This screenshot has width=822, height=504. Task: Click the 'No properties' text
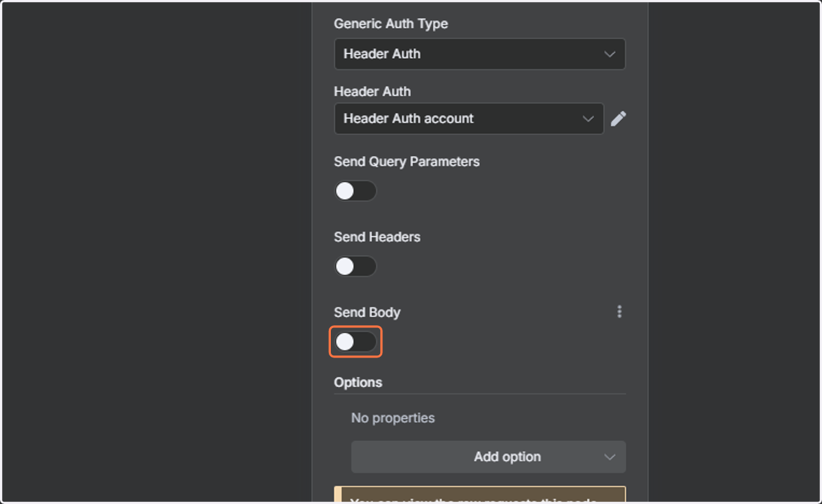(x=393, y=418)
